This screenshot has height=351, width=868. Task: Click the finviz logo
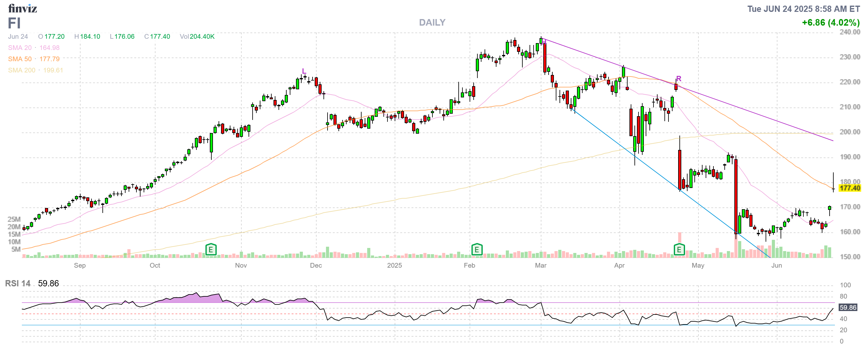[22, 8]
